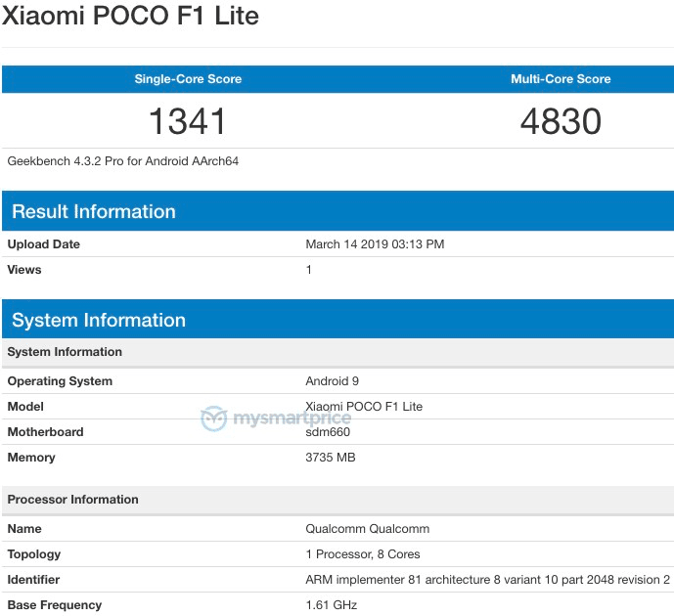Viewport: 674px width, 616px height.
Task: Click the single-core score 1341
Action: [x=188, y=121]
